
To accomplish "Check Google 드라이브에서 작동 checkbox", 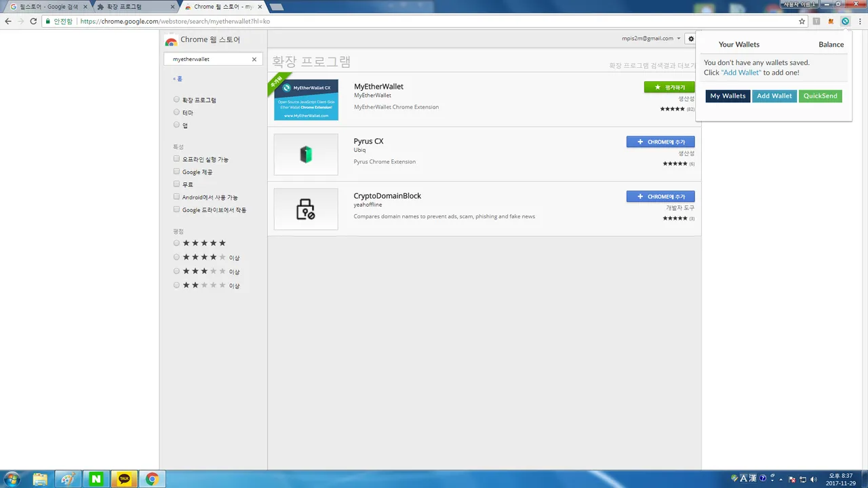I will tap(176, 209).
